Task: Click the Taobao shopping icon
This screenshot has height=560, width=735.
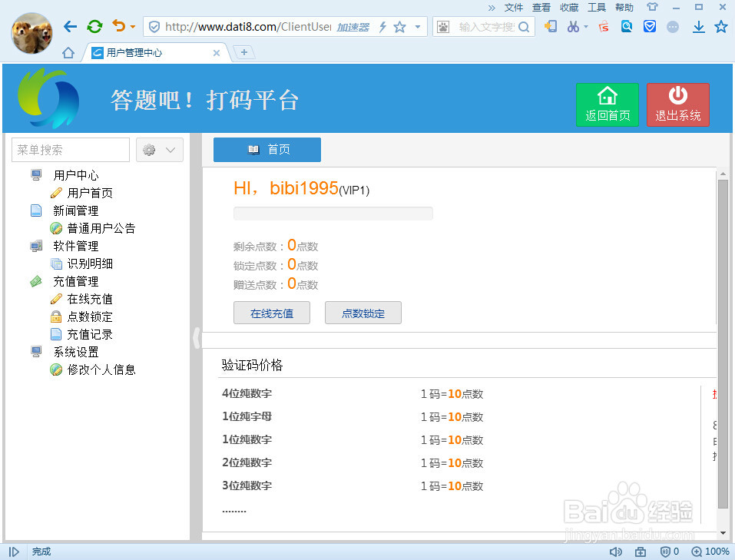Action: coord(604,26)
